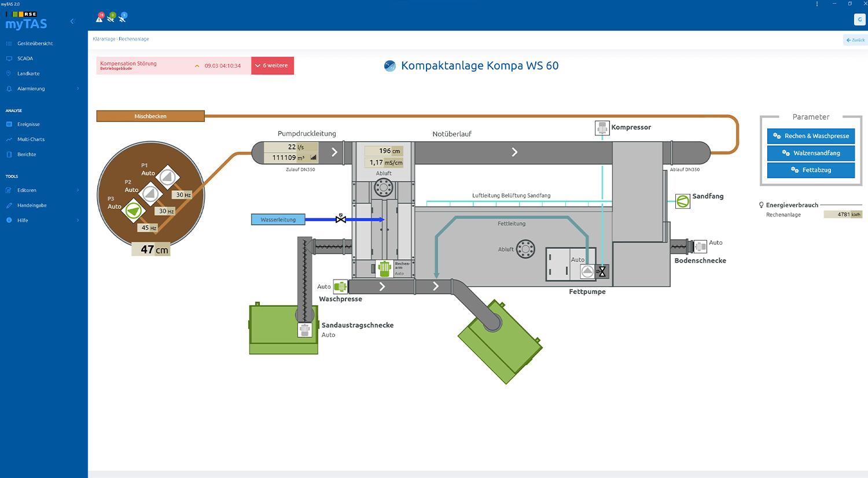The image size is (868, 478).
Task: Click the Kläranlage breadcrumb link
Action: (104, 39)
